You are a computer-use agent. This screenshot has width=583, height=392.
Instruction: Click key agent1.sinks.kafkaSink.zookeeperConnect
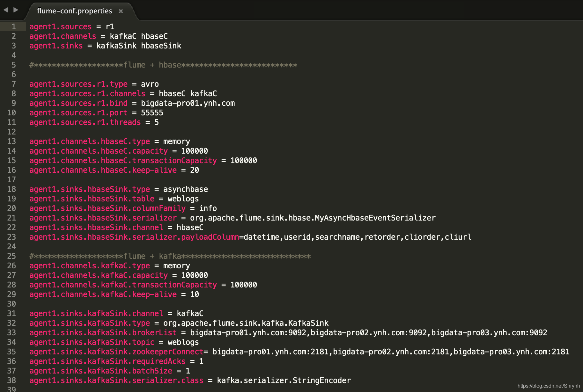116,352
